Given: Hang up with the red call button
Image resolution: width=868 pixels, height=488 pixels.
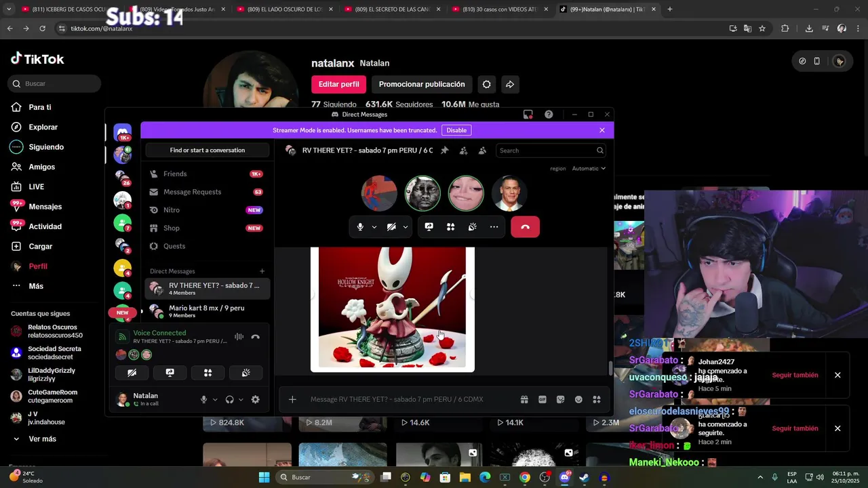Looking at the screenshot, I should coord(525,227).
